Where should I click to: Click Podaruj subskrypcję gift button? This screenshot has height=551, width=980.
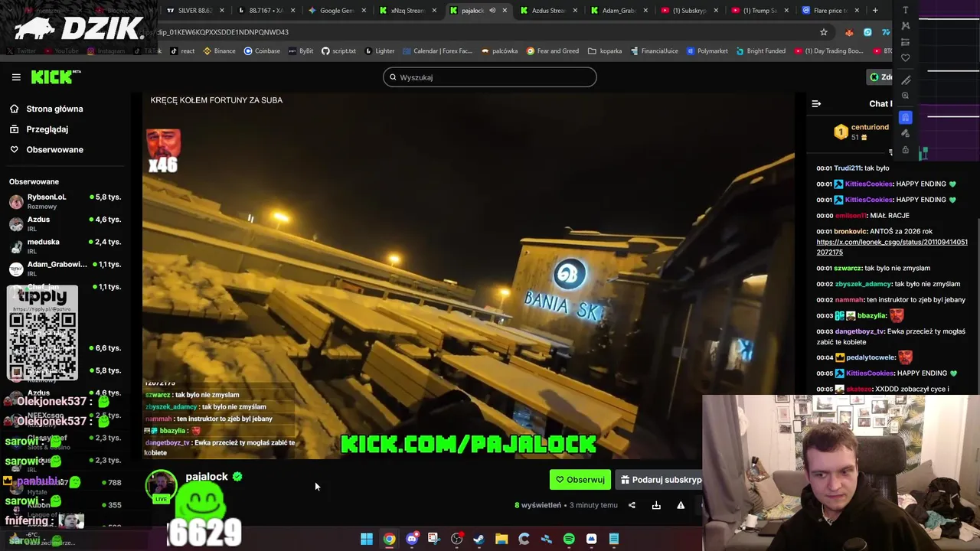pyautogui.click(x=659, y=480)
